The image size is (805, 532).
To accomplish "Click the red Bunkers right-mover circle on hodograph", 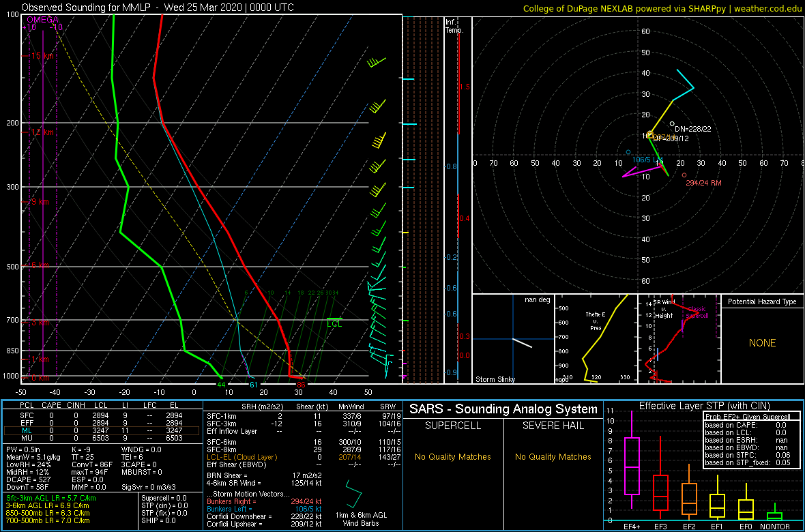I will (x=684, y=175).
